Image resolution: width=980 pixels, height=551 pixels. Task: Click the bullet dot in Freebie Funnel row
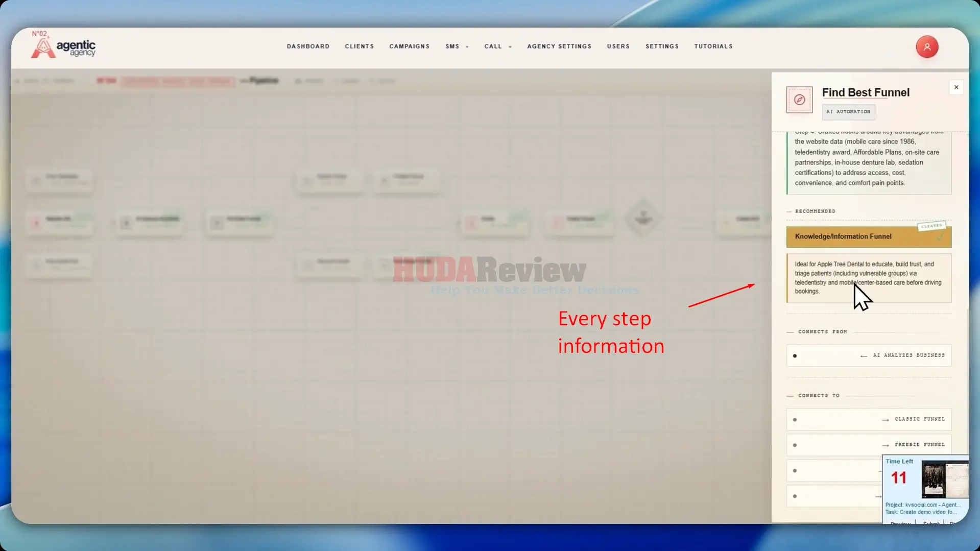(x=795, y=445)
